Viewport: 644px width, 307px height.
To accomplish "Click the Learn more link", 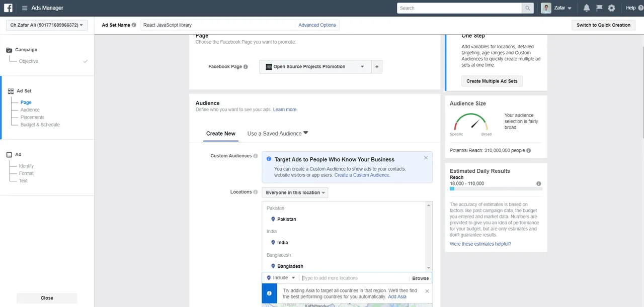I will click(285, 110).
